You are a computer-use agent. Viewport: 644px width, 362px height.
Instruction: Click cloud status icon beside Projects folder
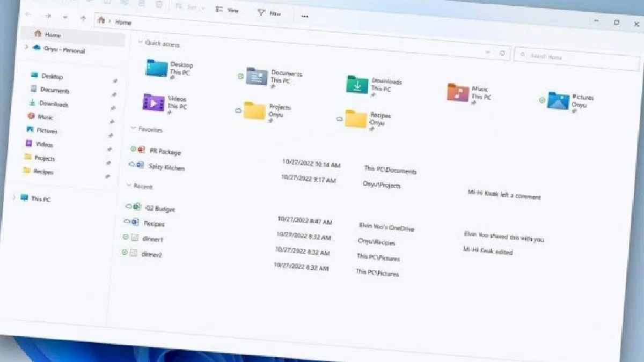238,110
